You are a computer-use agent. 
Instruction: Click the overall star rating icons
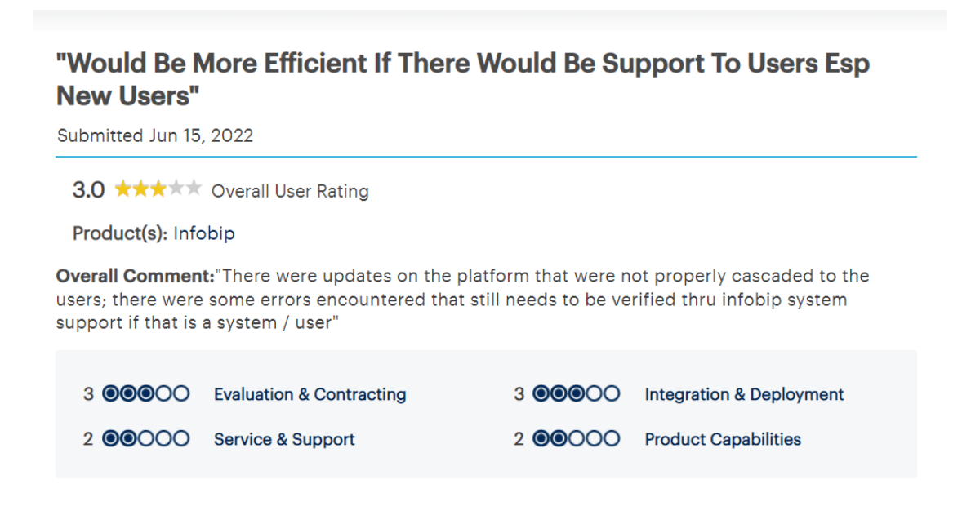[158, 190]
